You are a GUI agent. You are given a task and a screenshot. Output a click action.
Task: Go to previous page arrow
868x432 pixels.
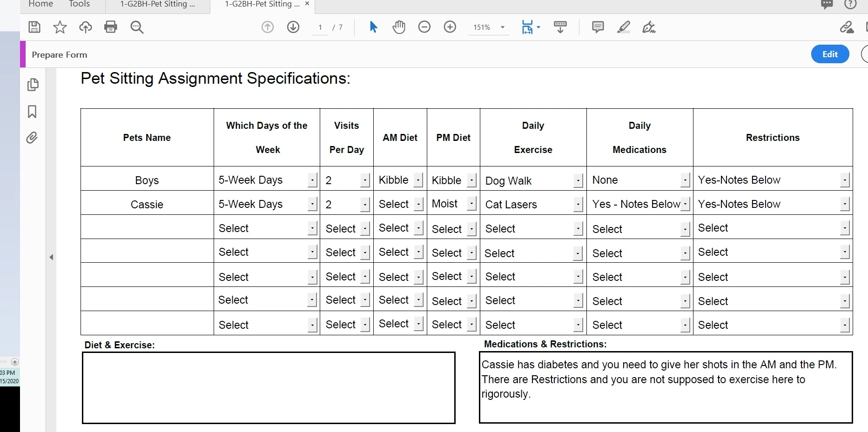pos(268,27)
